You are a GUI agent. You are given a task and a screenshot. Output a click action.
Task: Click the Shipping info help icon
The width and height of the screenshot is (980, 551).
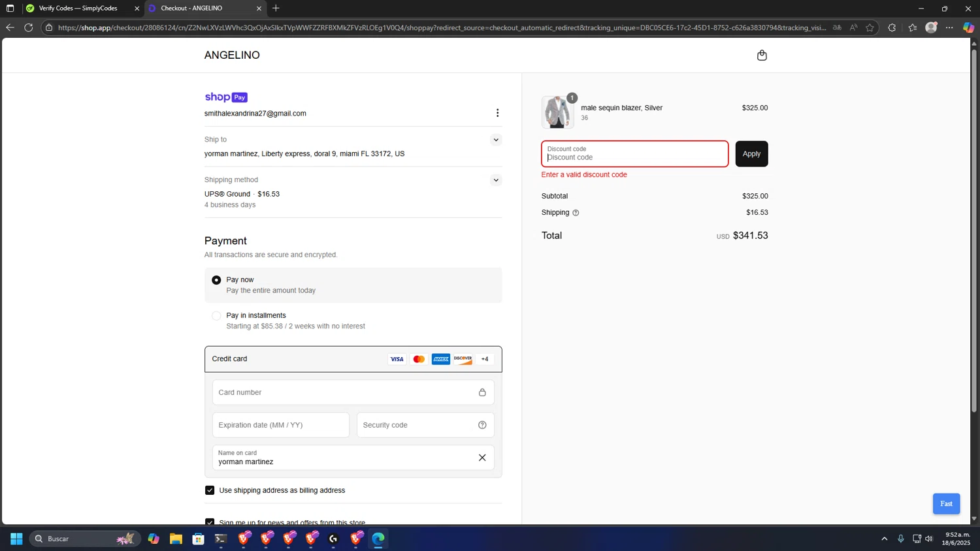576,213
